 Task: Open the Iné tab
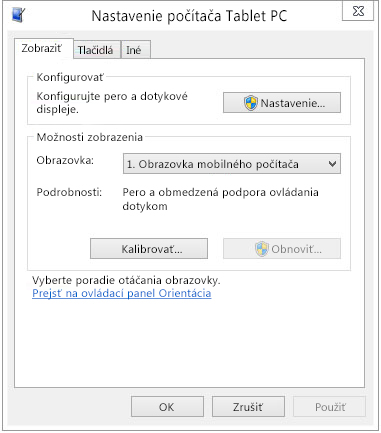pos(136,50)
